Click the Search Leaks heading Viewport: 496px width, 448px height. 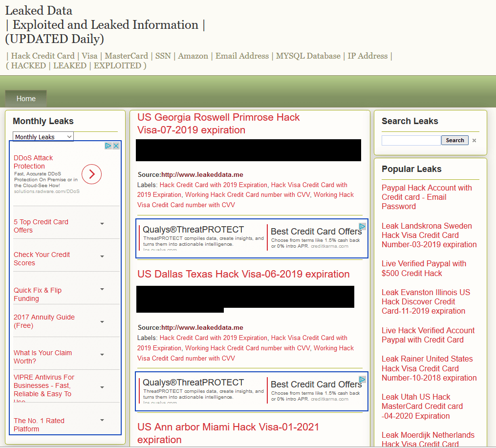410,121
